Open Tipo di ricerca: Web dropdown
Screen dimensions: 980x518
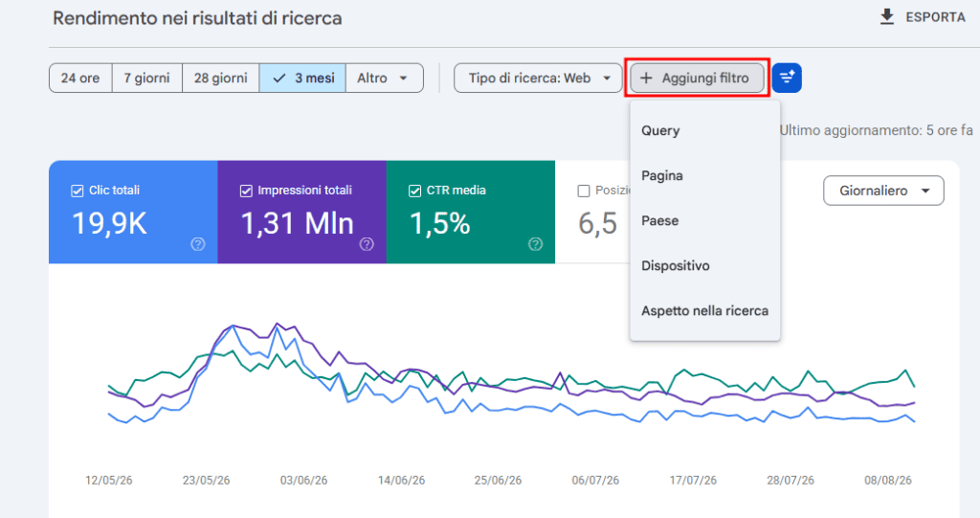[x=538, y=79]
